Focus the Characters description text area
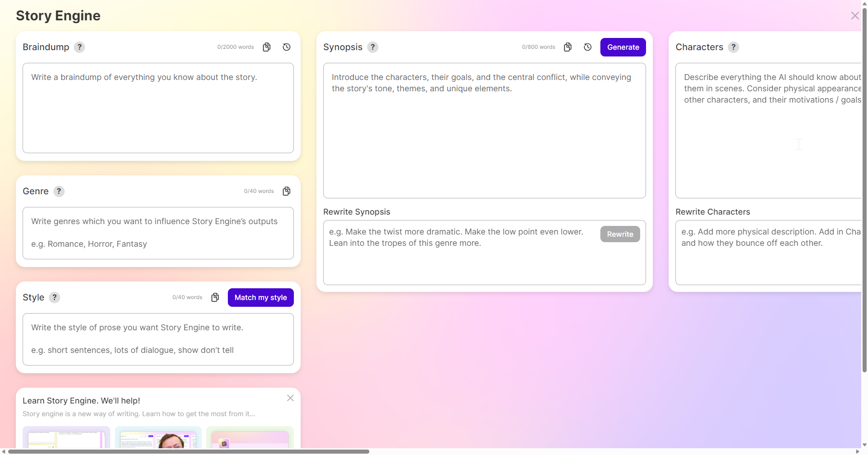Viewport: 868px width, 455px height. 769,131
